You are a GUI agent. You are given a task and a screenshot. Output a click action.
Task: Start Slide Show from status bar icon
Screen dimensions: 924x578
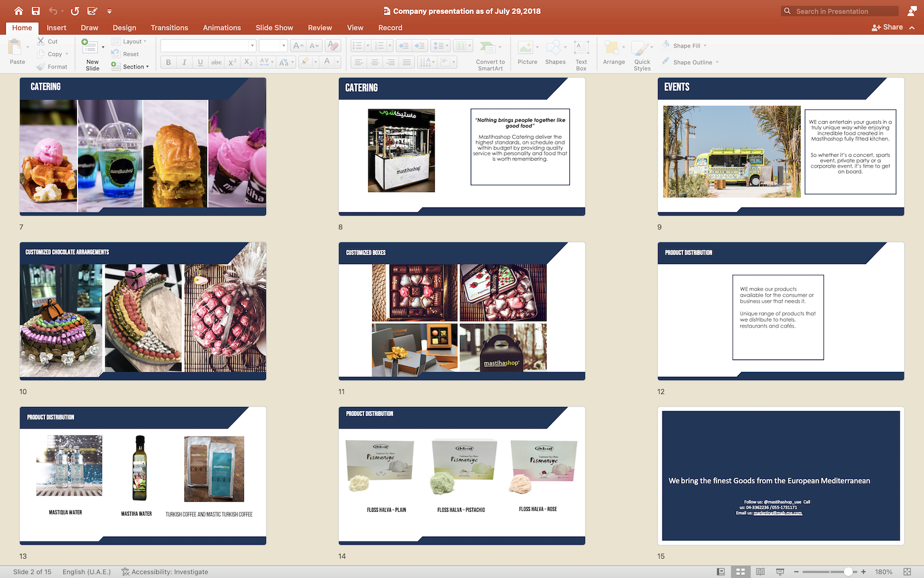coord(780,572)
